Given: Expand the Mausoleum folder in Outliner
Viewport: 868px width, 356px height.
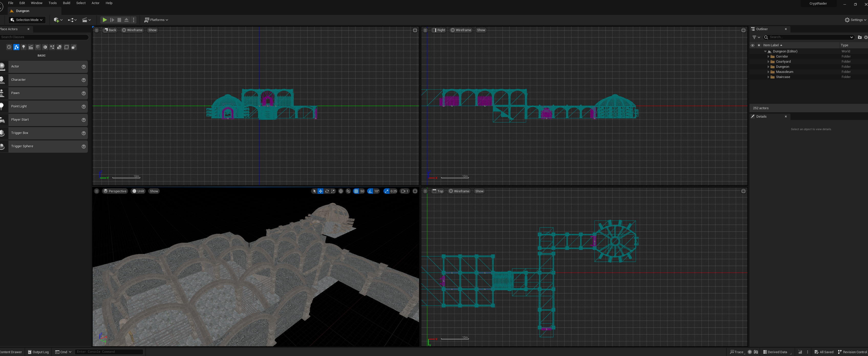Looking at the screenshot, I should pyautogui.click(x=768, y=72).
